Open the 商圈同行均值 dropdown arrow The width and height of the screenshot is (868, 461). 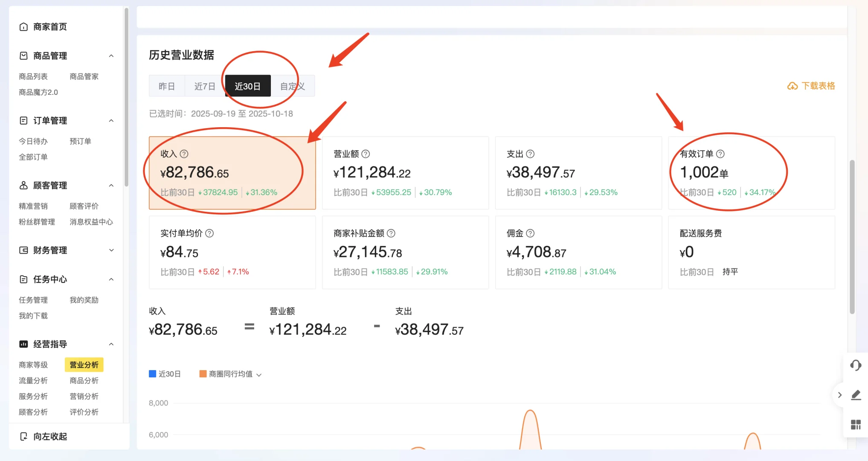258,374
